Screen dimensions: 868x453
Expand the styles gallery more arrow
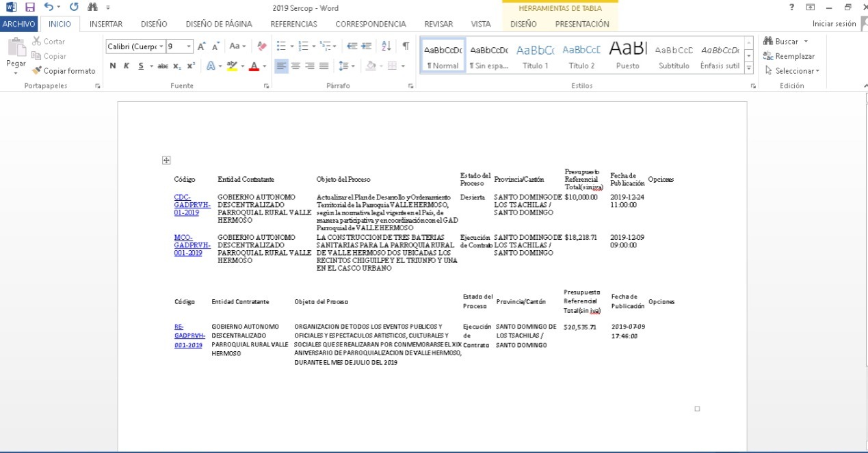749,68
